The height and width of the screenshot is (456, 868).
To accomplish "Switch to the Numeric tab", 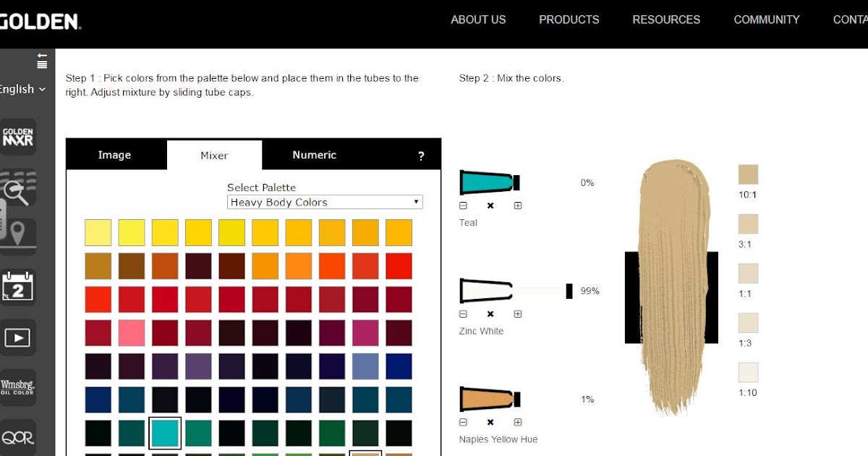I will [314, 154].
